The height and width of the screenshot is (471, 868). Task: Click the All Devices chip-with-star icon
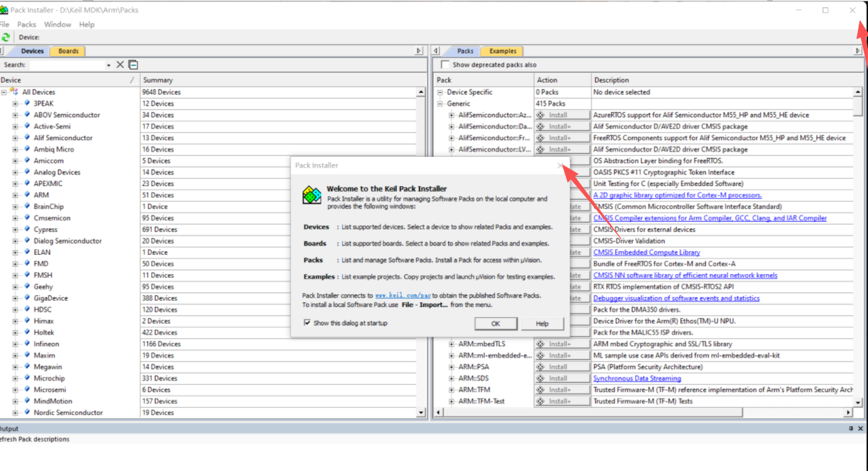coord(14,92)
